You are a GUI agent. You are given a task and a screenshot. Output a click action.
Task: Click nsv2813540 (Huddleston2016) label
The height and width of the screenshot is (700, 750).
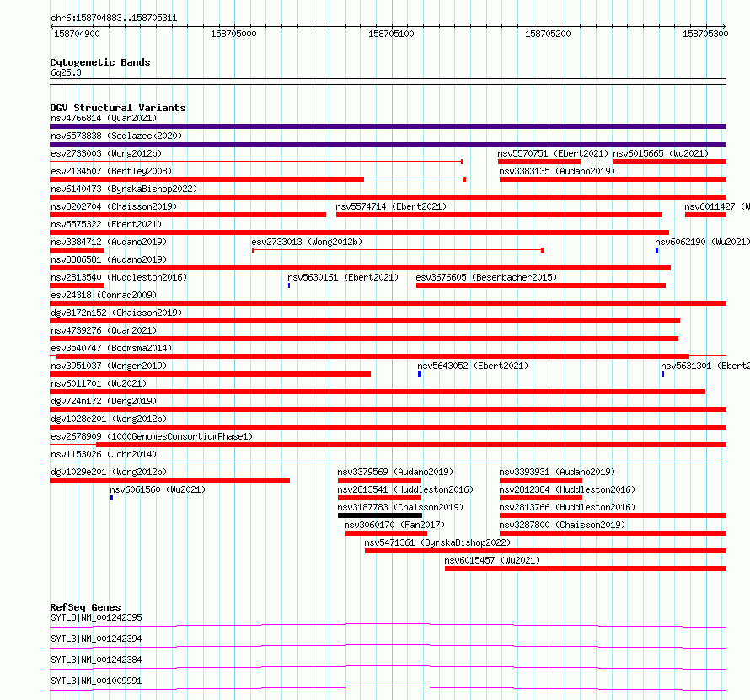119,277
